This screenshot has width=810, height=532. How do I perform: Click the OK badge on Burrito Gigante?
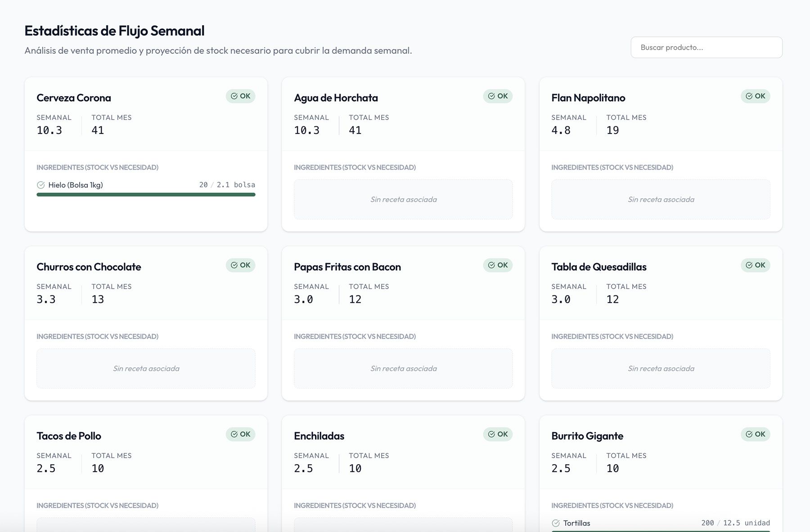(x=755, y=434)
